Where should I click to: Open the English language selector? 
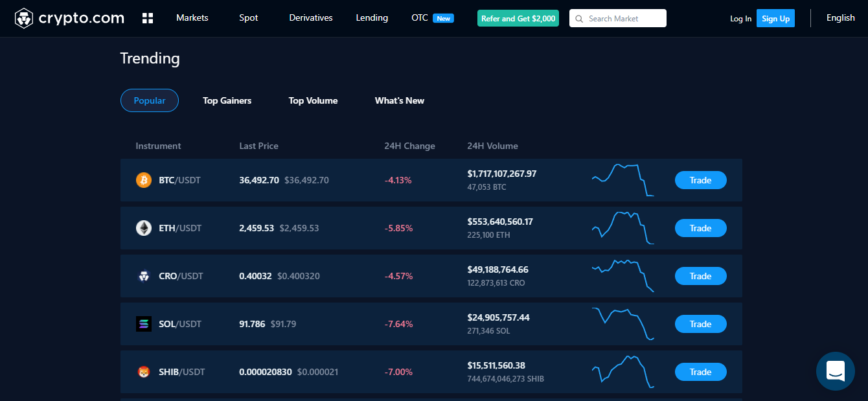[841, 18]
